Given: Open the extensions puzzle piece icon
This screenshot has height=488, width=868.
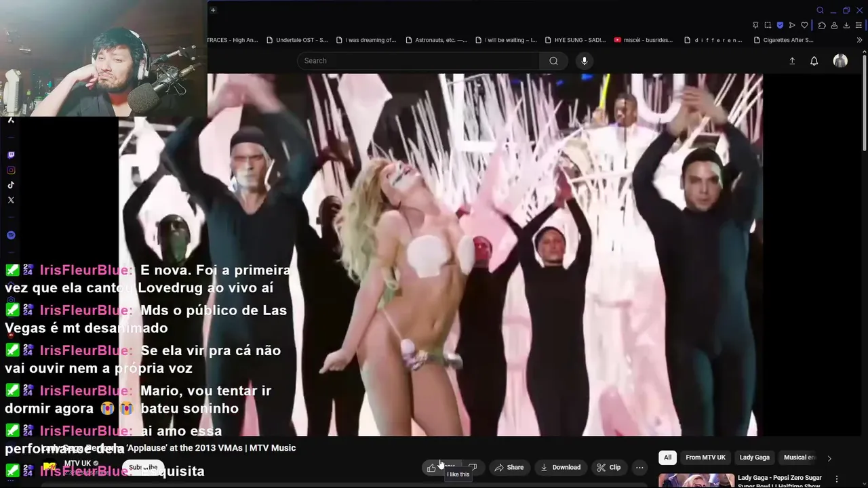Looking at the screenshot, I should tap(822, 25).
